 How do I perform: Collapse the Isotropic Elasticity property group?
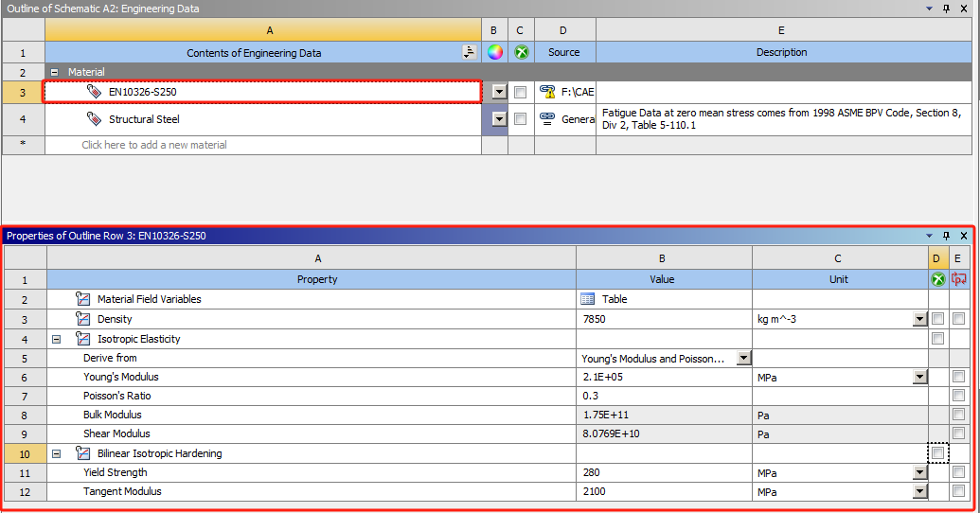pyautogui.click(x=56, y=339)
